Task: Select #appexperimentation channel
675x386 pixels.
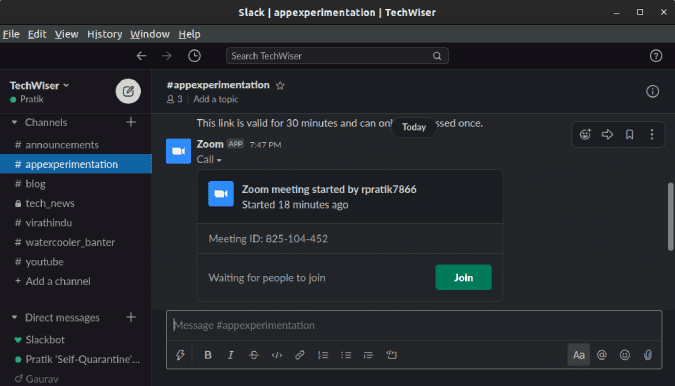Action: [x=76, y=164]
